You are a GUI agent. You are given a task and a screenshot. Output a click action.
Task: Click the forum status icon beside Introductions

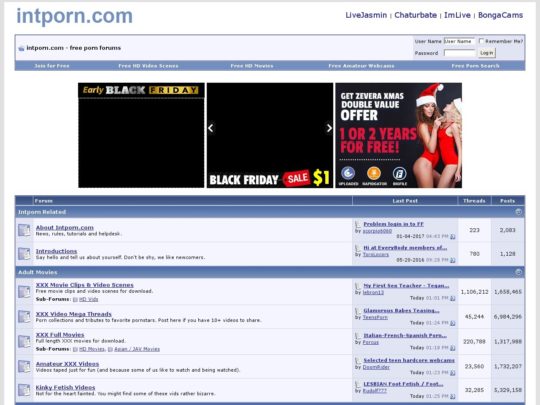point(24,254)
